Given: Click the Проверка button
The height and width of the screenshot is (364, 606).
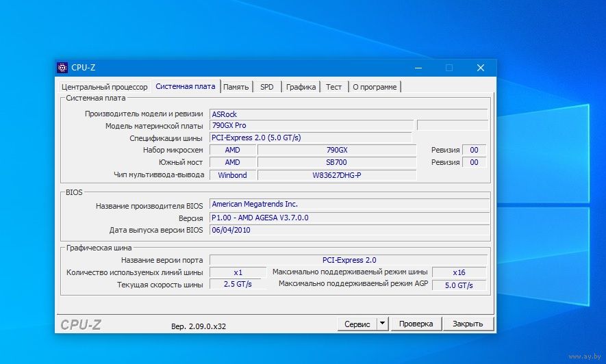Looking at the screenshot, I should (x=416, y=324).
